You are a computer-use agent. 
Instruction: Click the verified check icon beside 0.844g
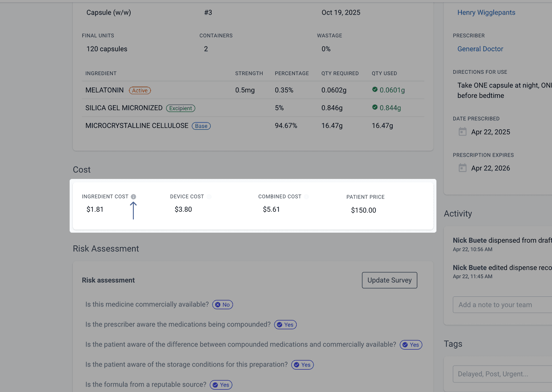point(375,107)
